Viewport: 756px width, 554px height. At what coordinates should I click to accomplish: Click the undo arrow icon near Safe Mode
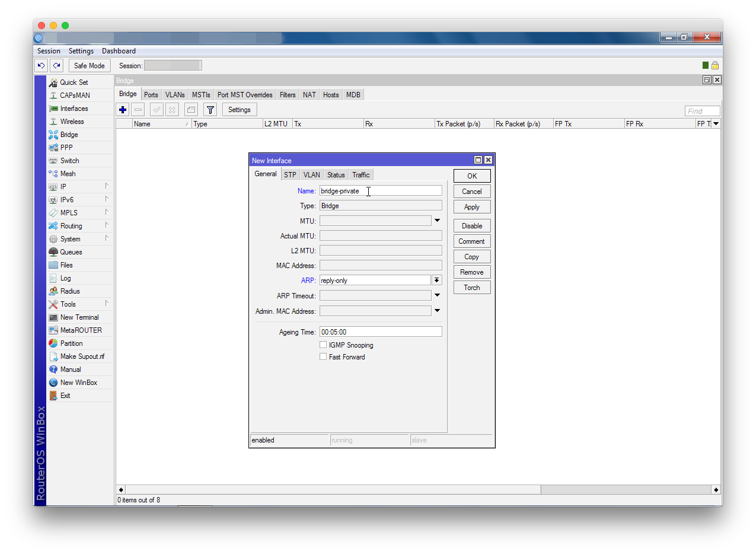tap(41, 66)
